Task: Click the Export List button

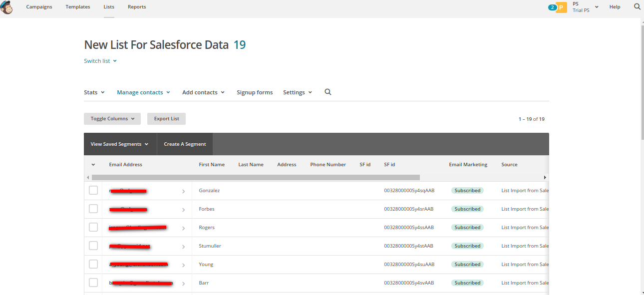Action: [166, 119]
